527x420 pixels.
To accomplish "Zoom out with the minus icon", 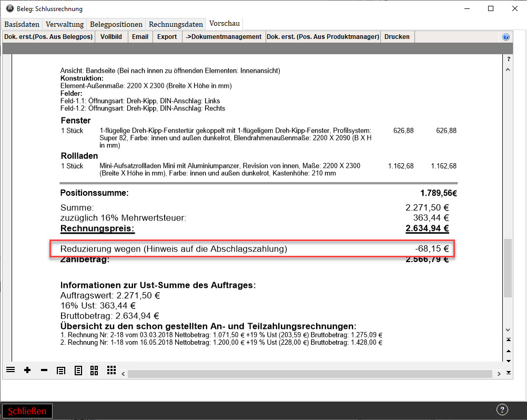I will (x=44, y=370).
